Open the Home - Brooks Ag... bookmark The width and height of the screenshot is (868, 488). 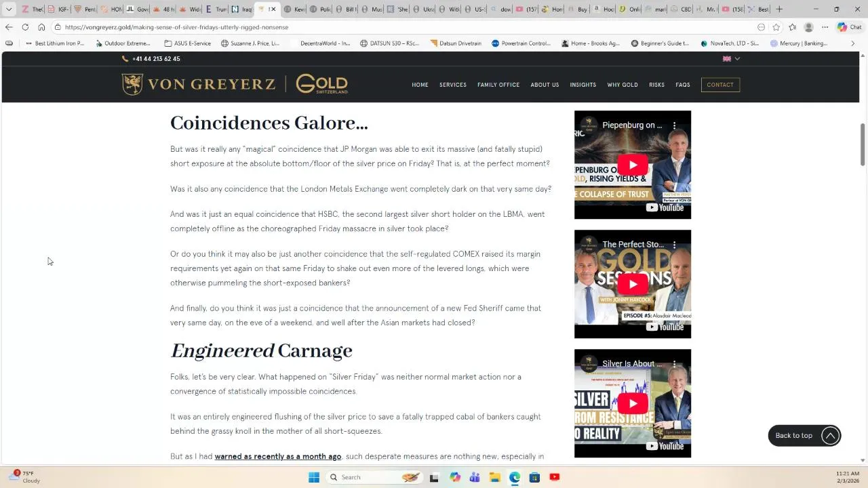pos(591,43)
